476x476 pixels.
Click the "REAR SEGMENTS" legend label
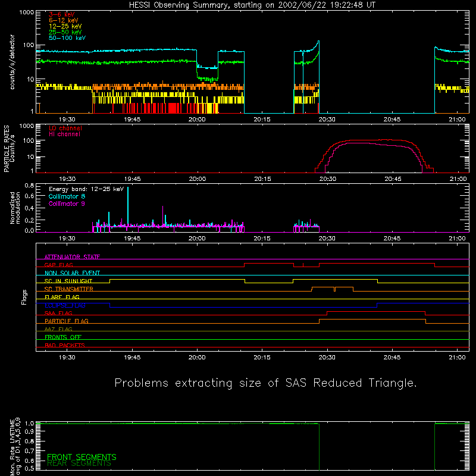79,464
